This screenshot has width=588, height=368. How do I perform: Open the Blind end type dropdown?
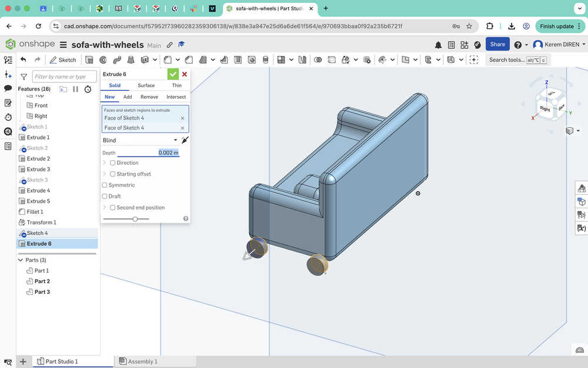click(x=140, y=140)
